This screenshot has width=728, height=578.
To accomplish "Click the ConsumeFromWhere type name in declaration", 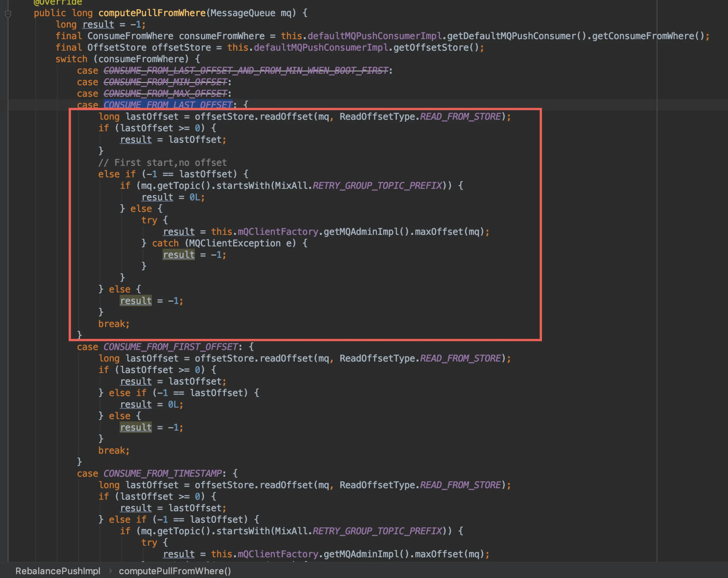I will point(130,36).
